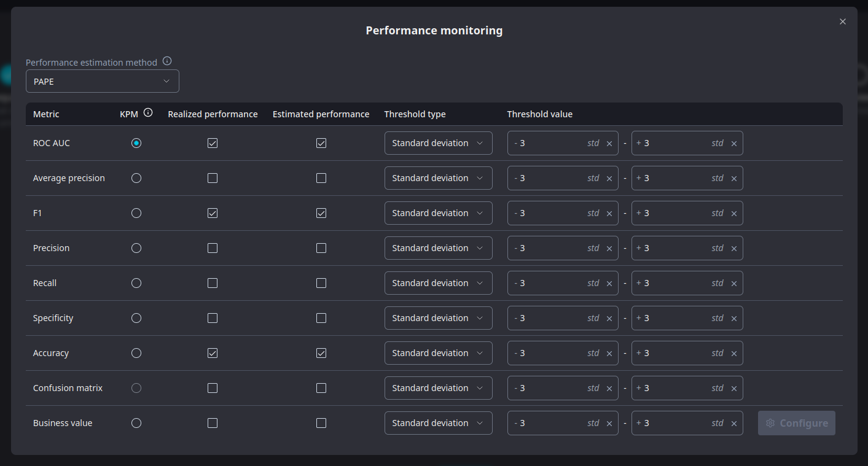Uncheck estimated performance for F1
Viewport: 868px width, 466px height.
(321, 213)
